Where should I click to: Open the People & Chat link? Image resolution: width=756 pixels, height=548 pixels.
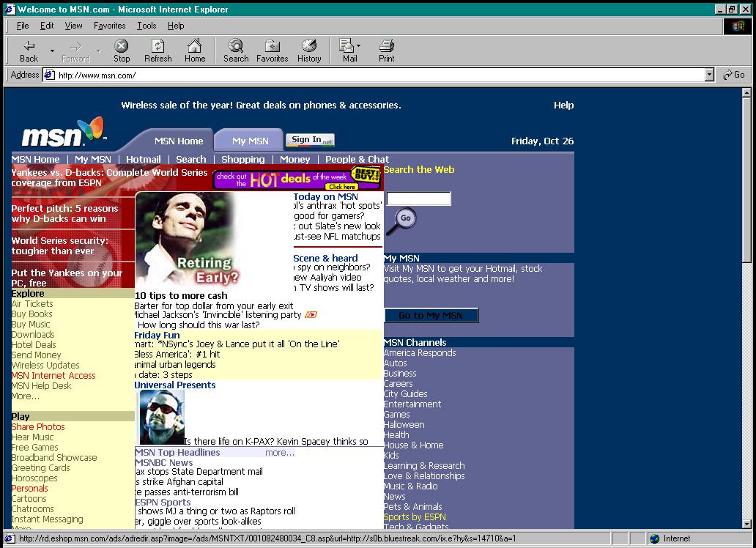coord(357,159)
